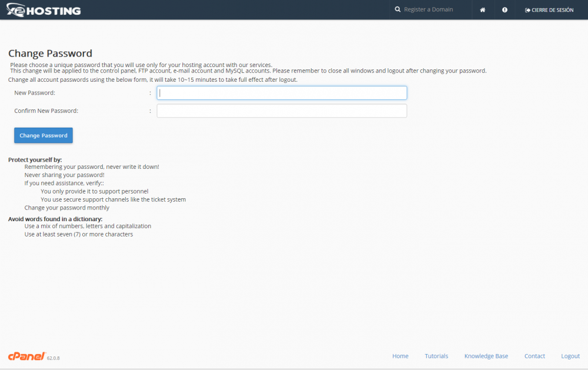Click the cPanel logo in footer

tap(27, 356)
